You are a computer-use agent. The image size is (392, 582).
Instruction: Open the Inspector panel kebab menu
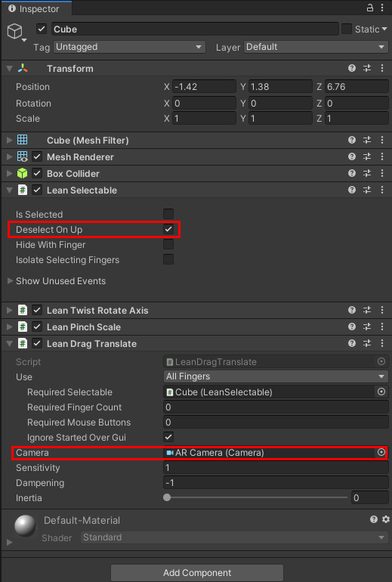382,8
